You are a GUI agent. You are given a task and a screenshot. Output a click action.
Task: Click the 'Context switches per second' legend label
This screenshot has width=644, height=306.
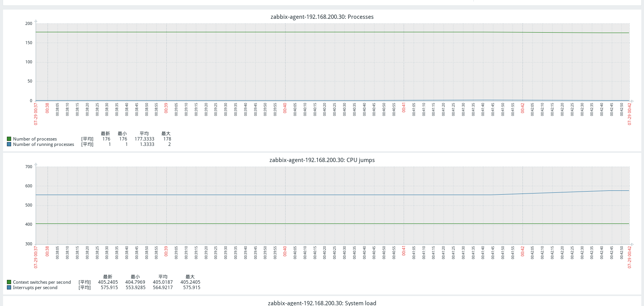42,282
